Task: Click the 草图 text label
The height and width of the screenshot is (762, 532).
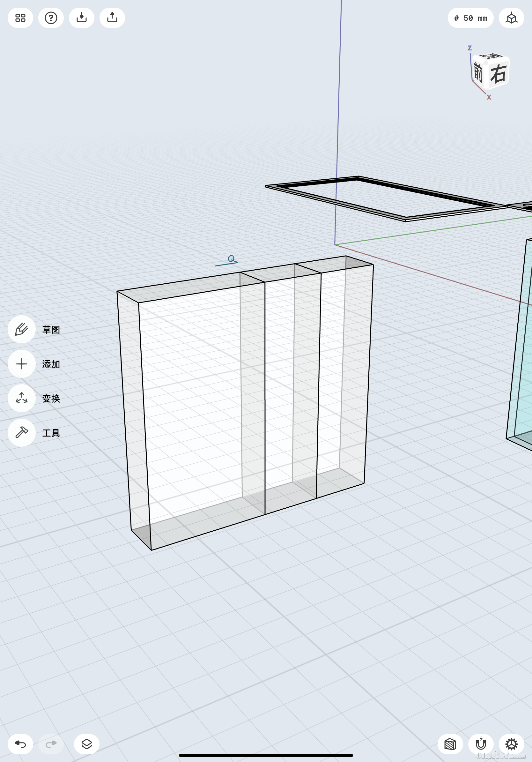Action: point(51,330)
